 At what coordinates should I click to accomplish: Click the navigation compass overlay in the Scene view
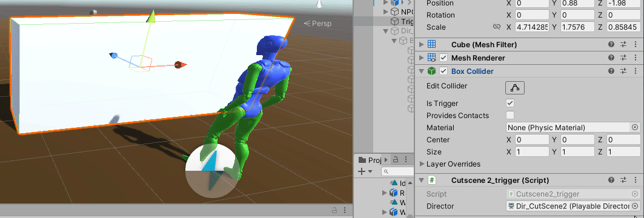pyautogui.click(x=212, y=171)
